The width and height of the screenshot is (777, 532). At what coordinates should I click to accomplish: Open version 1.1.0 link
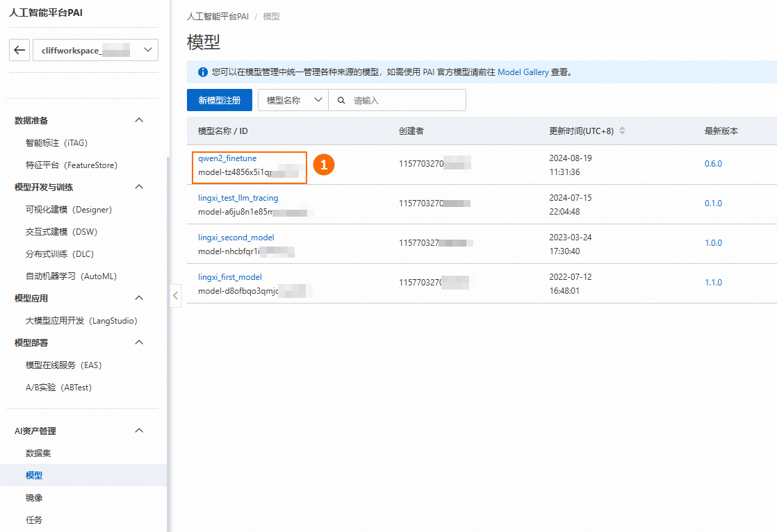713,283
